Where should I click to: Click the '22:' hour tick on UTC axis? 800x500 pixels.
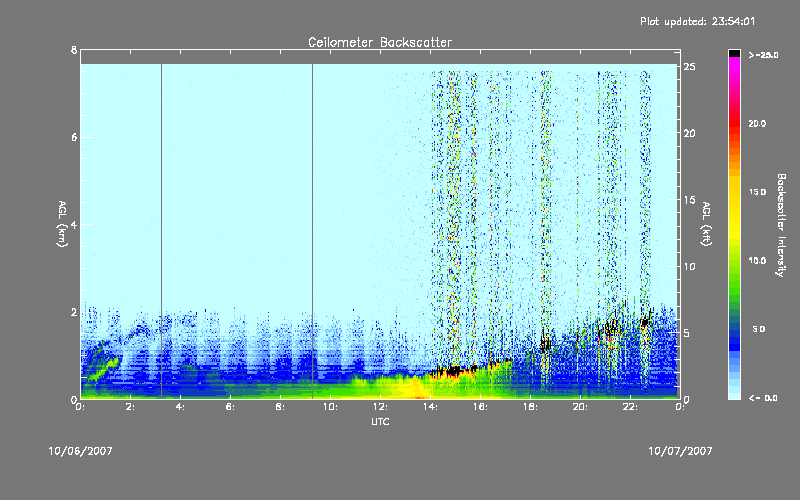pyautogui.click(x=630, y=407)
